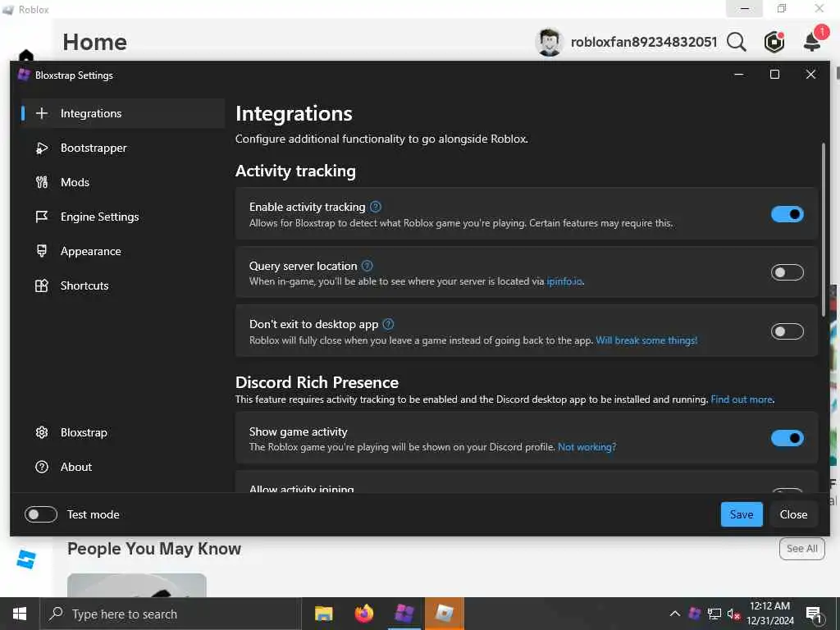
Task: Click the Shortcuts grid icon
Action: [42, 285]
